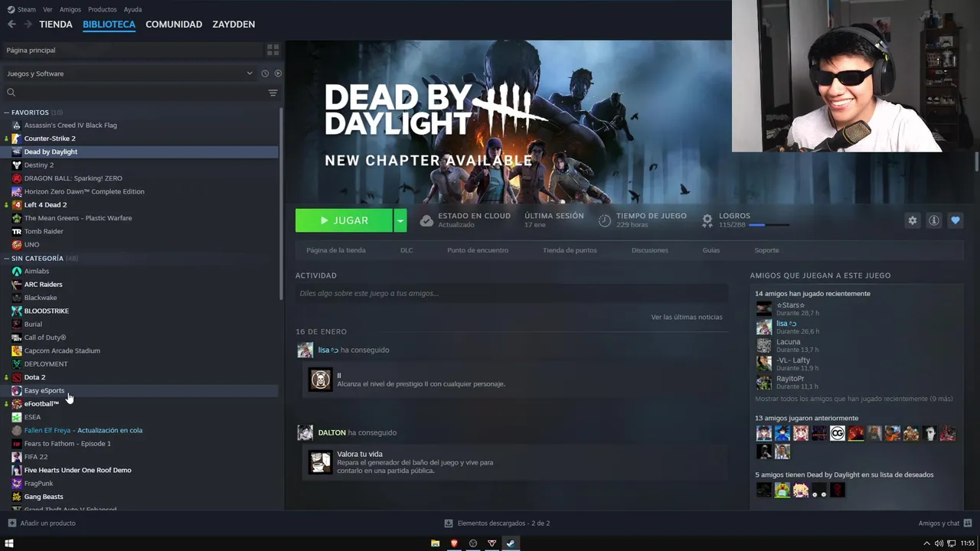The image size is (980, 551).
Task: Click the achievements gear icon
Action: pyautogui.click(x=707, y=220)
